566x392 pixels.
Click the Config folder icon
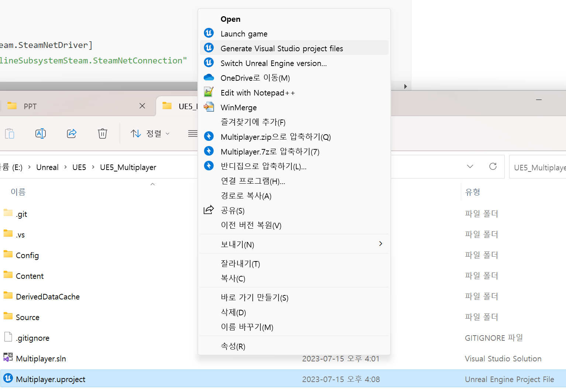tap(8, 254)
